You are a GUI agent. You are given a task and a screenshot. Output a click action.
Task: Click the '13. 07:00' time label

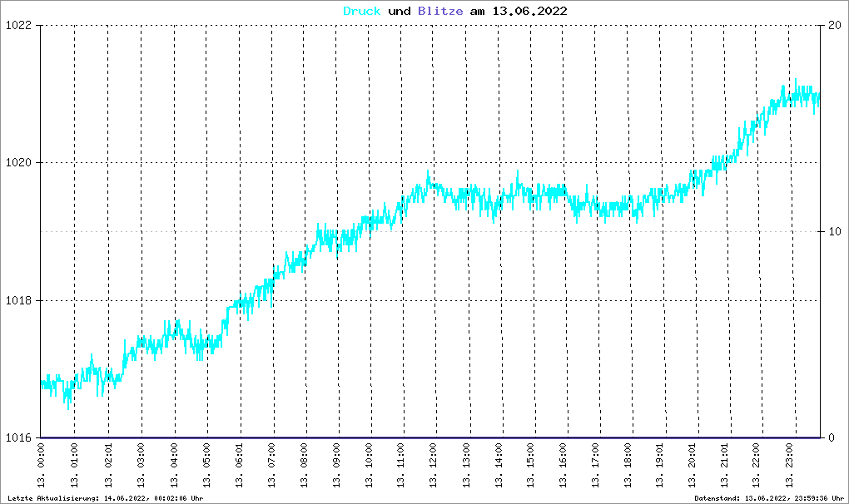pyautogui.click(x=271, y=465)
